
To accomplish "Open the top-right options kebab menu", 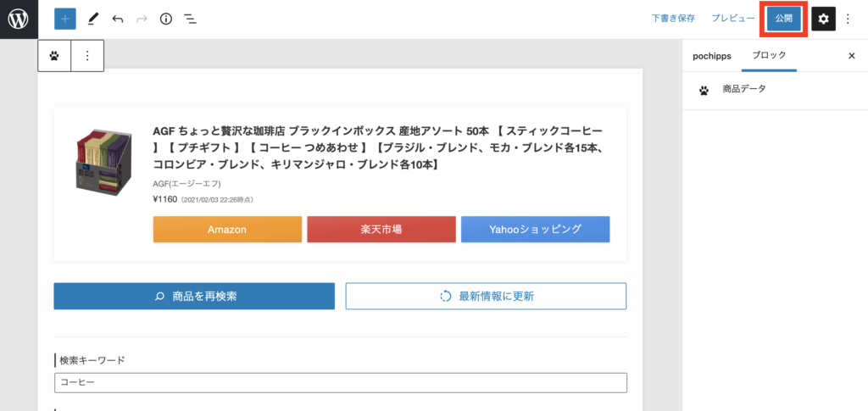I will coord(848,19).
